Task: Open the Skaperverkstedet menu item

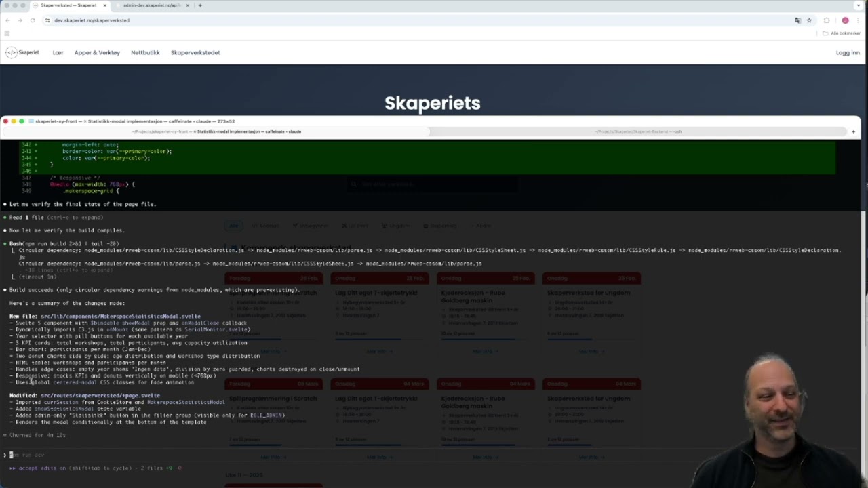Action: (195, 52)
